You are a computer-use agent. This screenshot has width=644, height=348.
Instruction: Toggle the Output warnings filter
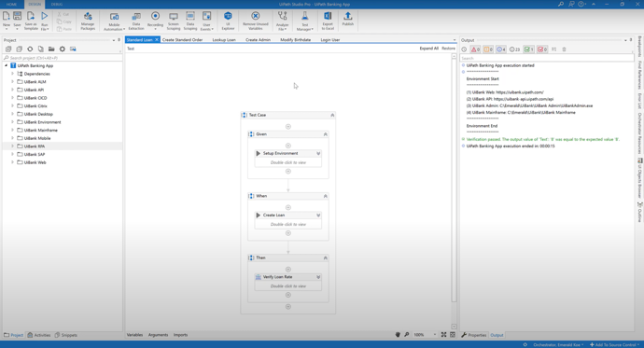tap(488, 49)
